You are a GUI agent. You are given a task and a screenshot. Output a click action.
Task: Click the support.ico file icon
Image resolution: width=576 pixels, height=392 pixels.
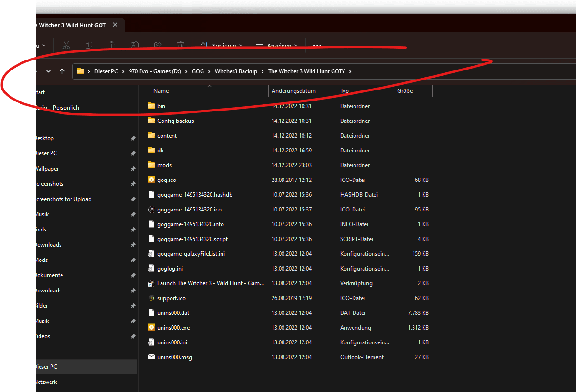click(x=152, y=298)
